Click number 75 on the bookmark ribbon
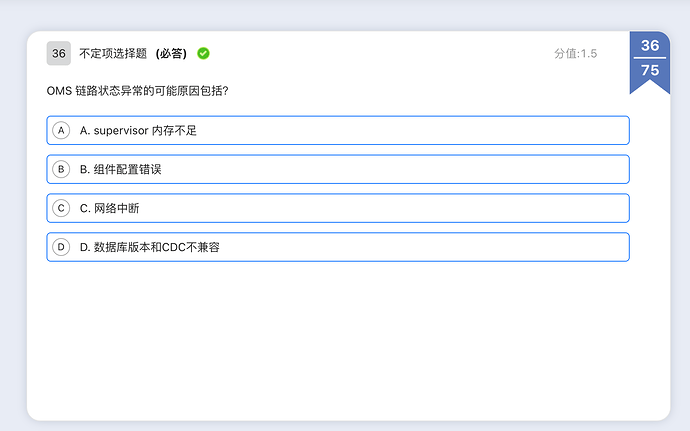This screenshot has height=431, width=690. click(x=650, y=70)
